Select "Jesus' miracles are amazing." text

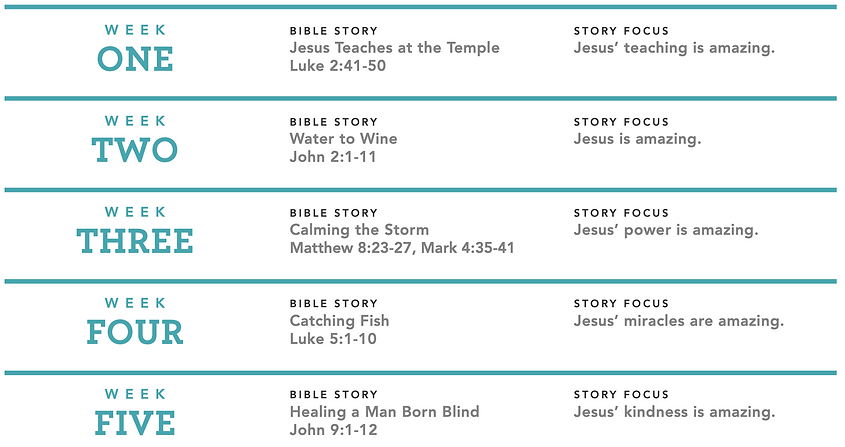tap(678, 321)
